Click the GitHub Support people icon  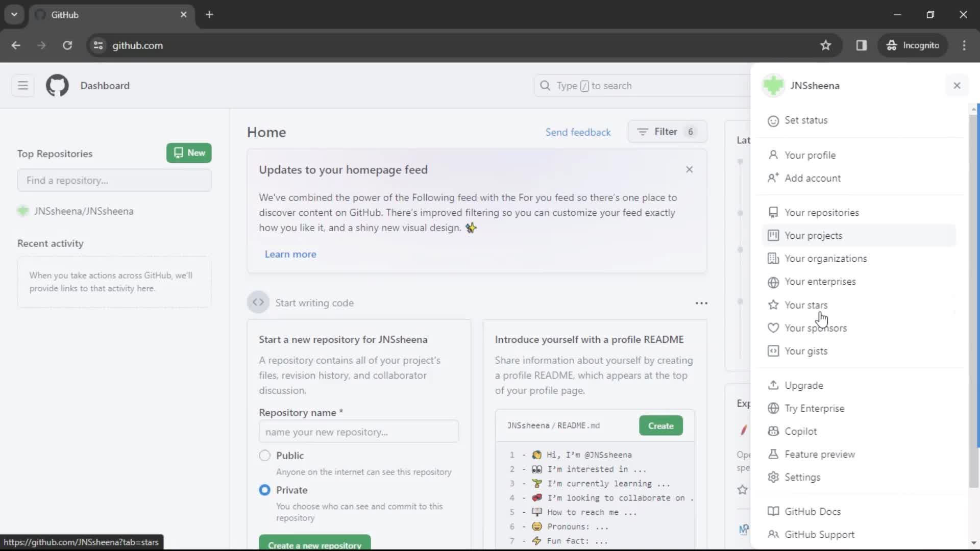[773, 534]
